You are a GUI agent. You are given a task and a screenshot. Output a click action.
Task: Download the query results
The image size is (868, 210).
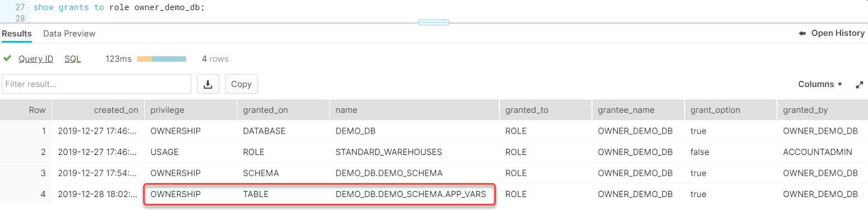pyautogui.click(x=208, y=84)
